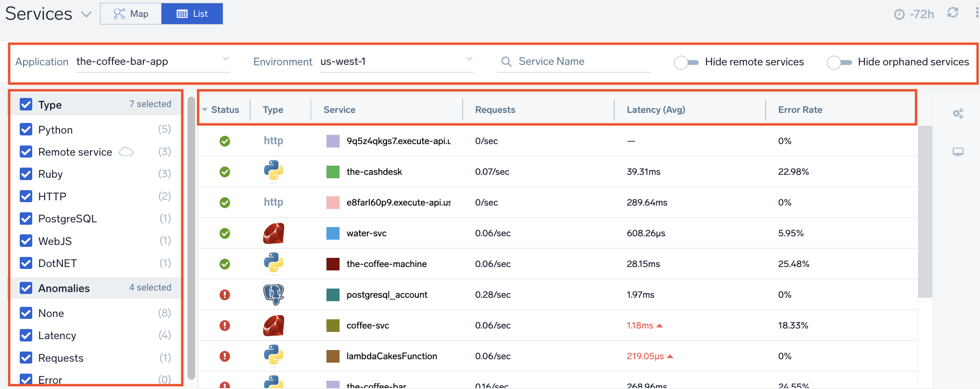980x389 pixels.
Task: Click the red alert status for coffee-svc
Action: pyautogui.click(x=225, y=326)
